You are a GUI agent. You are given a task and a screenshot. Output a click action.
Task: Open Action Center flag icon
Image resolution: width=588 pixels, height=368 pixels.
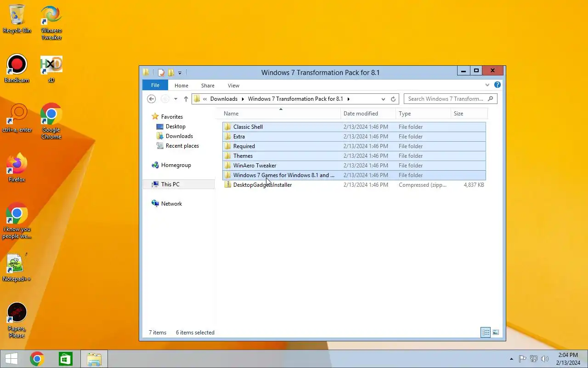click(522, 359)
